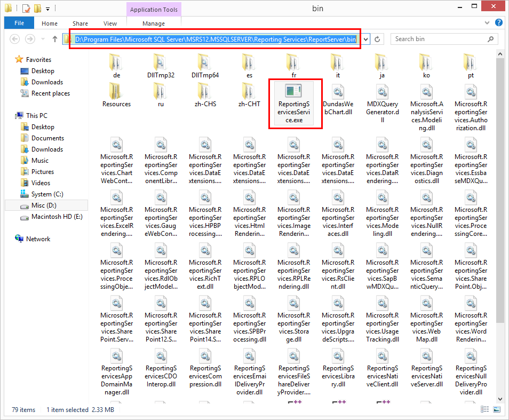Viewport: 509px width, 420px height.
Task: Open the ru language folder
Action: point(161,94)
